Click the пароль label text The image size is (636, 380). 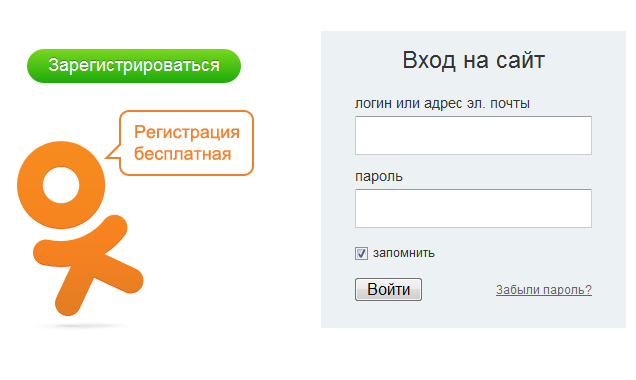click(379, 177)
